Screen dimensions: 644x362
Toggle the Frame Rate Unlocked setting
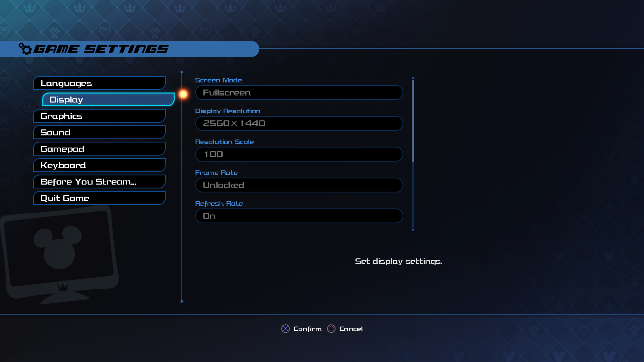[x=299, y=185]
